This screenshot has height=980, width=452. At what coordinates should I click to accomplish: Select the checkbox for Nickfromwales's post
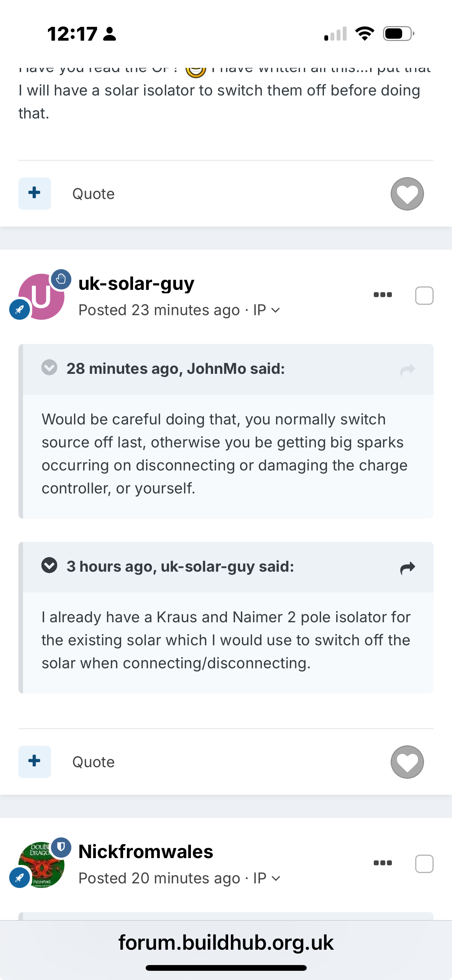coord(424,864)
